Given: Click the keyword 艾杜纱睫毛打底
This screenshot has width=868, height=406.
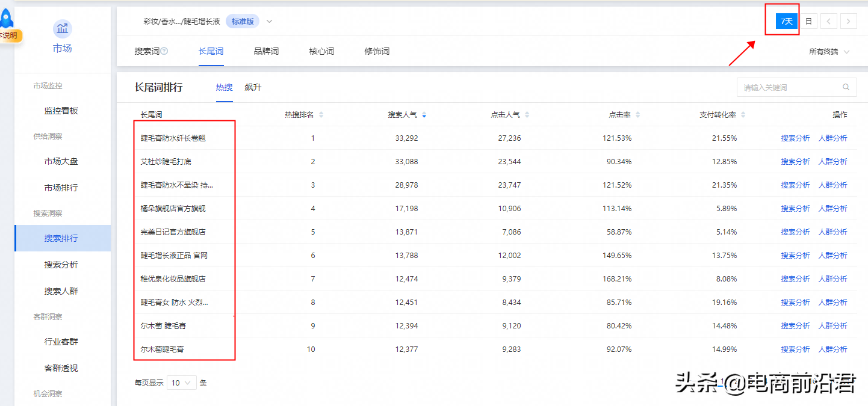Looking at the screenshot, I should (166, 162).
